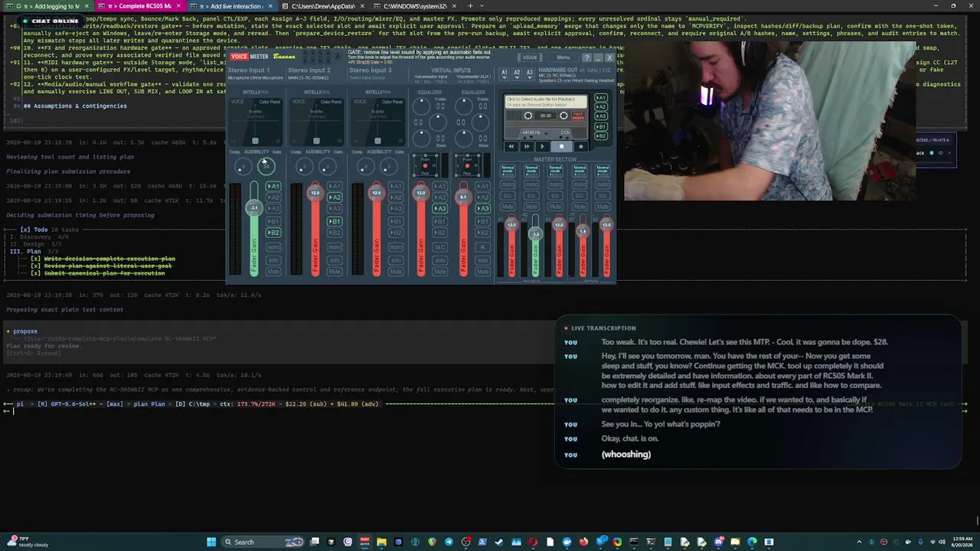Toggle A2 bus on Stereo Input 2

335,197
